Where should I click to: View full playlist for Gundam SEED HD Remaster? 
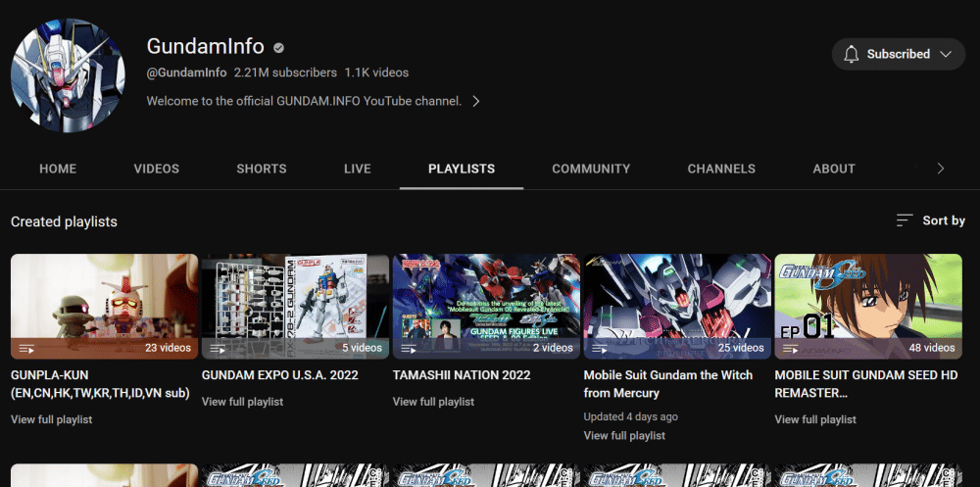815,419
